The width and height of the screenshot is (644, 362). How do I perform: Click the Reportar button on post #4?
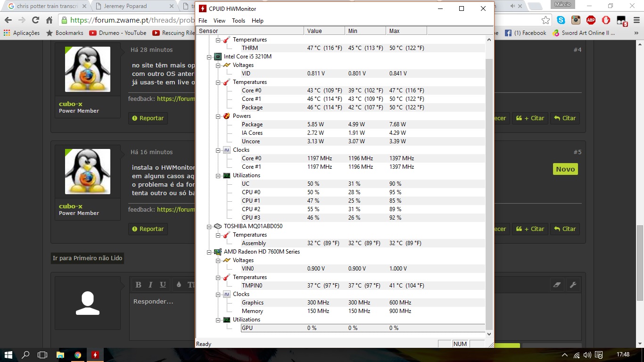coord(148,118)
